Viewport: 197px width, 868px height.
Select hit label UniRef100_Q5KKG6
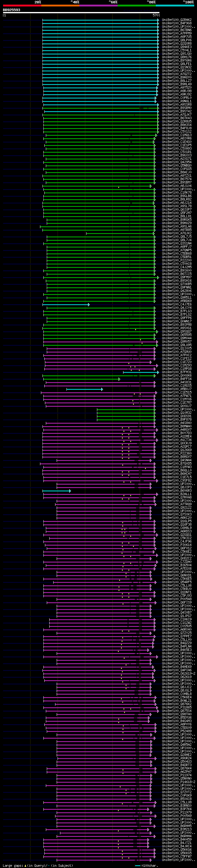tap(177, 850)
